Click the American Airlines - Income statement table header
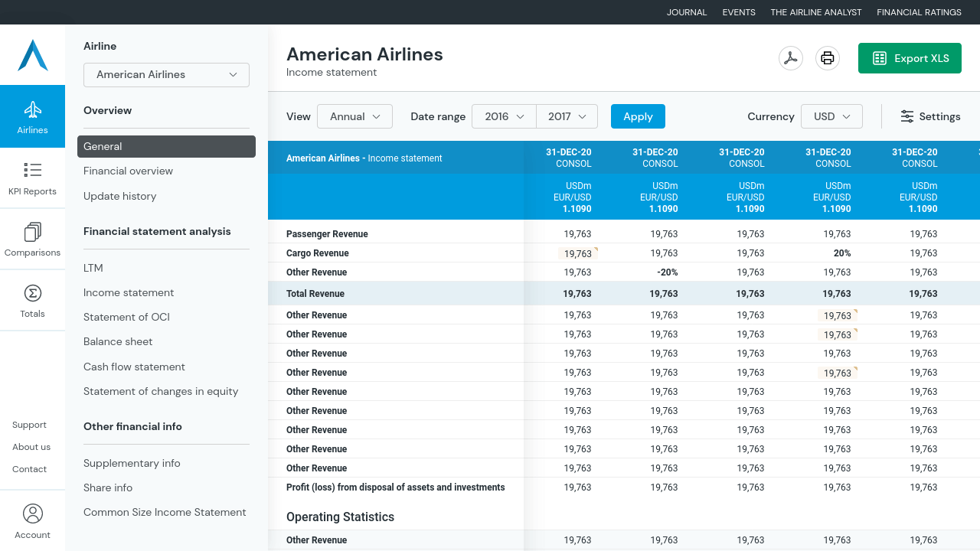This screenshot has width=980, height=551. pyautogui.click(x=364, y=158)
